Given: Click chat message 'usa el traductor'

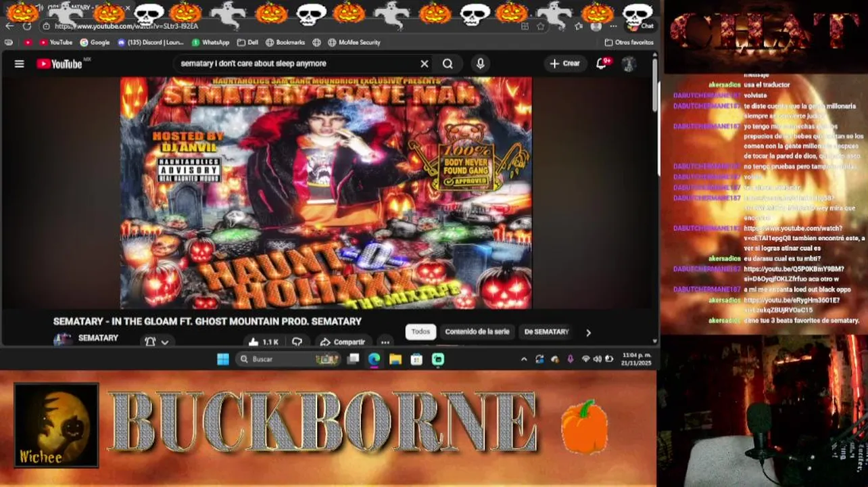Looking at the screenshot, I should (x=767, y=85).
